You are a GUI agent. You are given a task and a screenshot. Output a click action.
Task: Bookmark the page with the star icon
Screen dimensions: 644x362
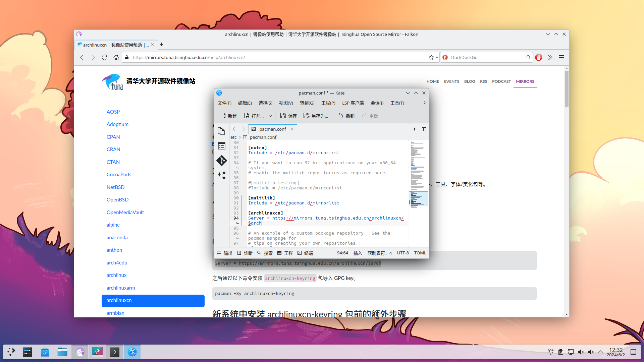coord(431,57)
